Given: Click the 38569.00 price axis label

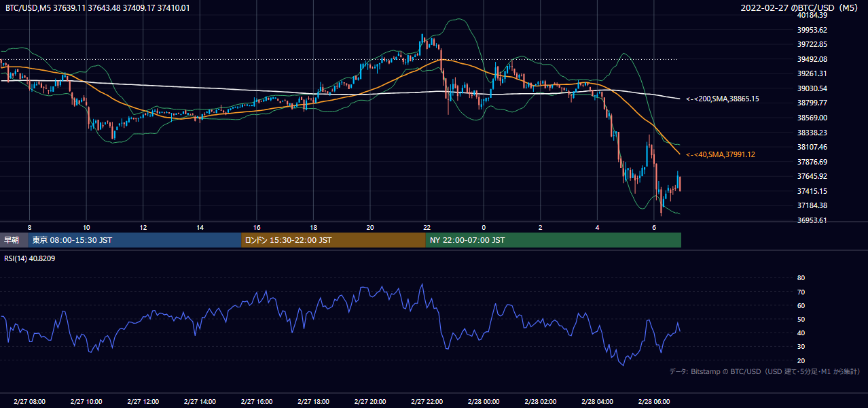Looking at the screenshot, I should coord(812,118).
